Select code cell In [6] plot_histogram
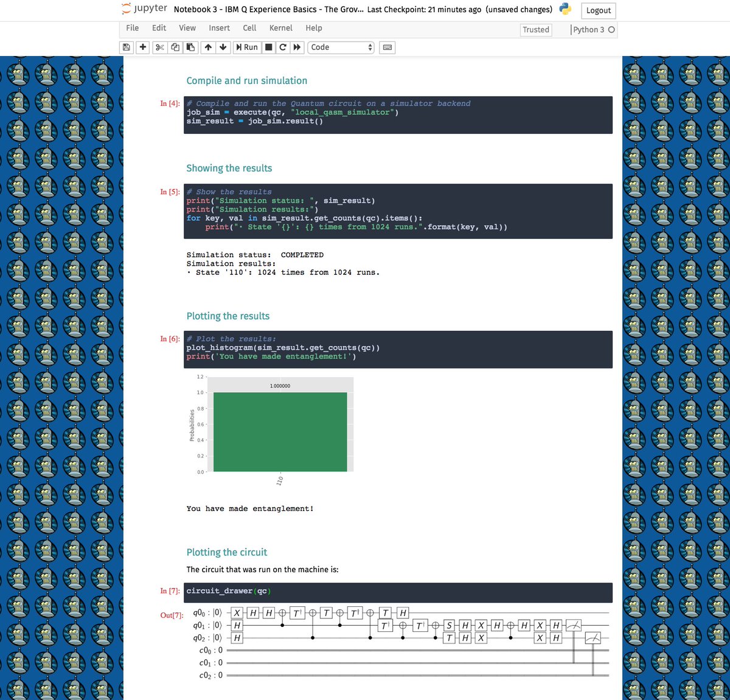 click(398, 349)
